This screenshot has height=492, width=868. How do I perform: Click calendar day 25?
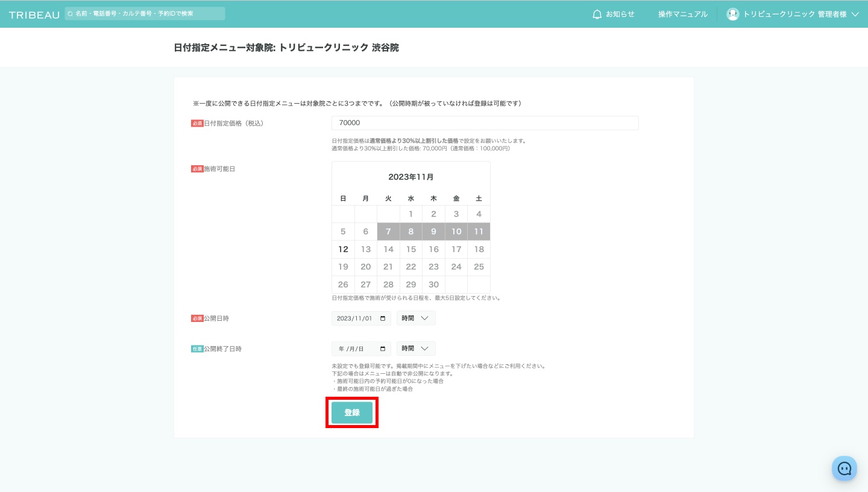[x=479, y=266]
